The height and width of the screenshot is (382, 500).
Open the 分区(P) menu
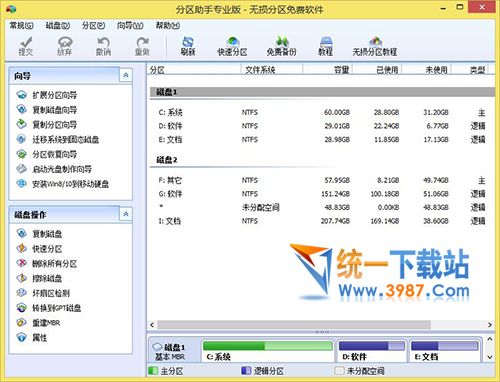93,25
